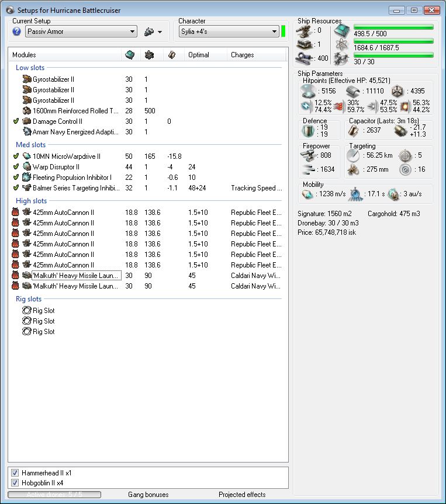
Task: Click the Low slots group header
Action: [30, 68]
